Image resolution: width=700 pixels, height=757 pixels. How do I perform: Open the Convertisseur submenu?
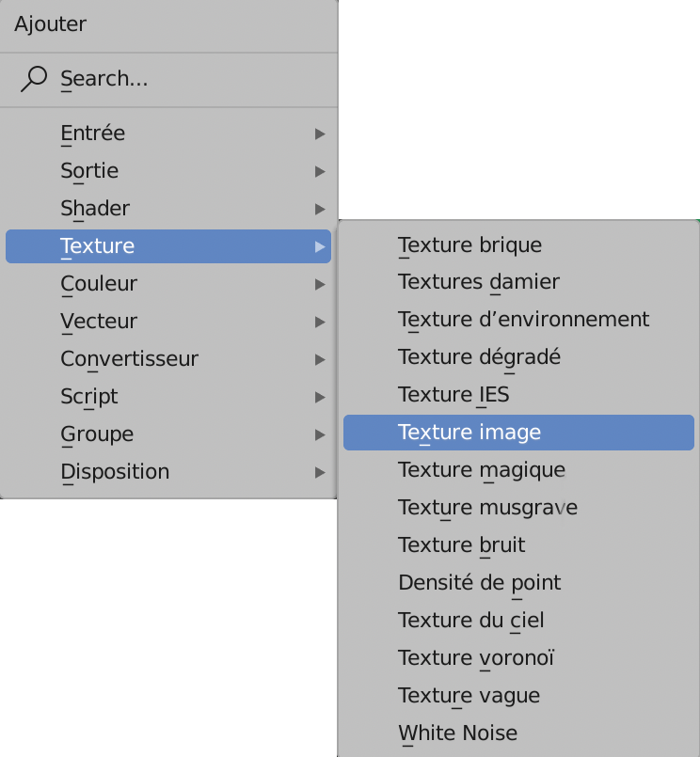(129, 359)
